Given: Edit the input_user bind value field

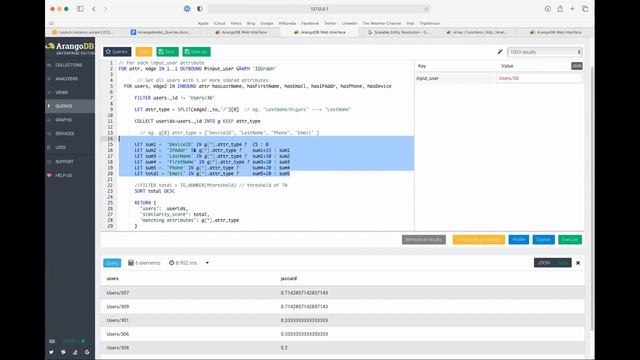Looking at the screenshot, I should (x=539, y=78).
